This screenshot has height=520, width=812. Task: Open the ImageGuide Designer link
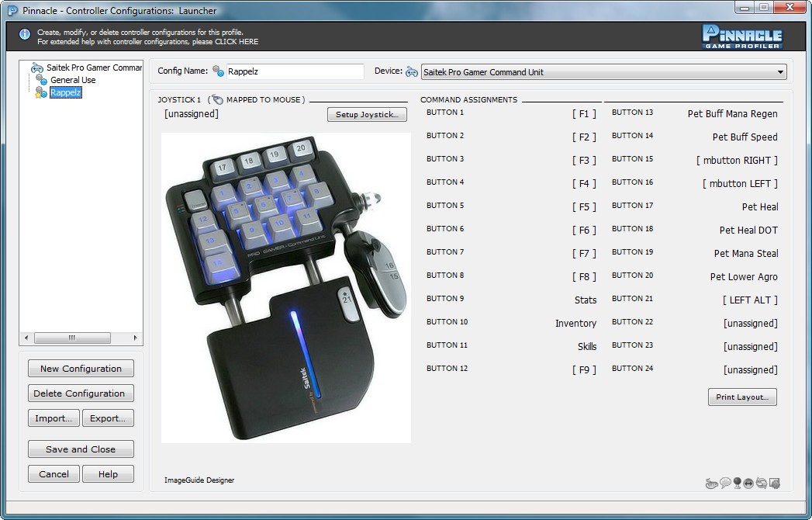point(199,480)
